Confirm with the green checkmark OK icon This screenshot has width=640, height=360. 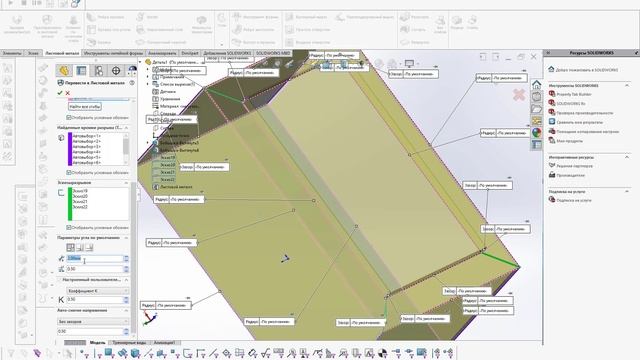(60, 93)
